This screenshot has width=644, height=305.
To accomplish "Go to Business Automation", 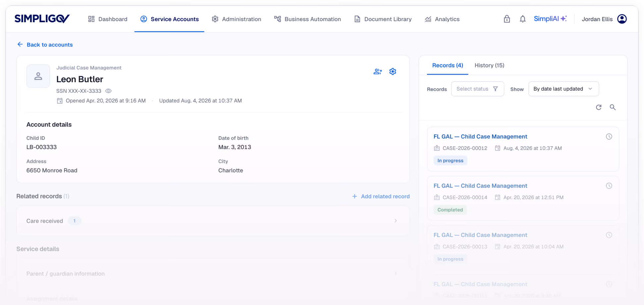I will (307, 19).
